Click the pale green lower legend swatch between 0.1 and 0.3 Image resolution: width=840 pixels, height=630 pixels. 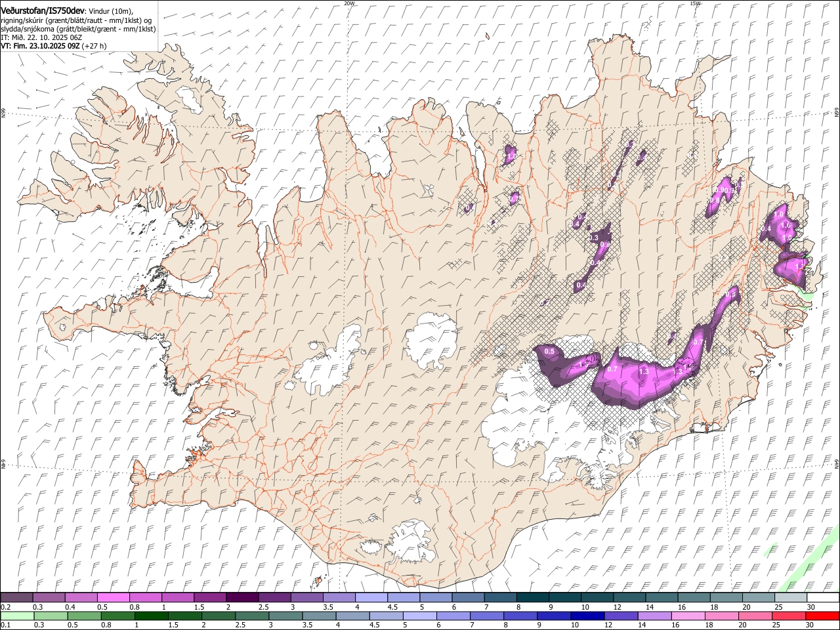coord(17,616)
